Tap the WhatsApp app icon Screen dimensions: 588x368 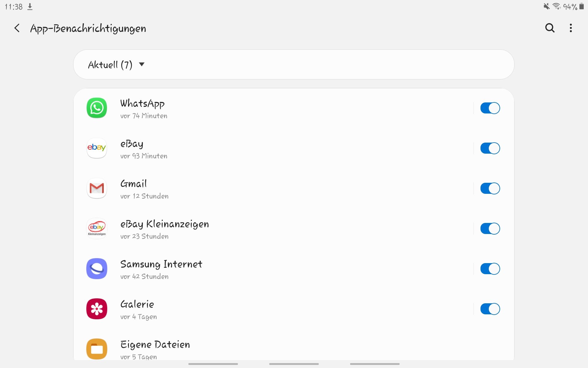point(97,108)
